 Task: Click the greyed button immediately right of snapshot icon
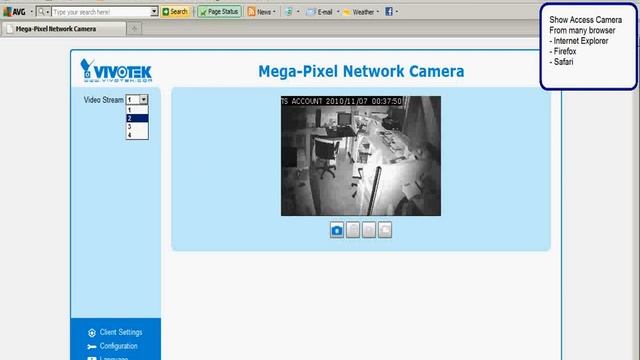353,230
